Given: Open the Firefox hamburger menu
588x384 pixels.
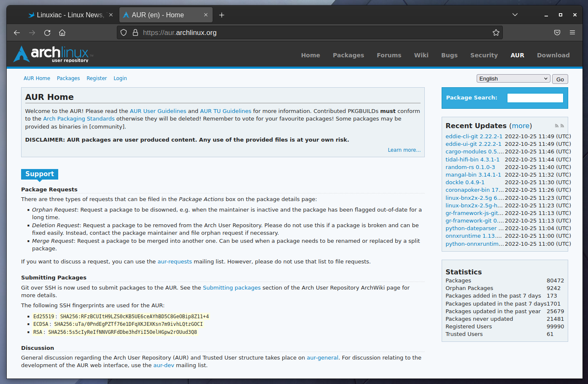Looking at the screenshot, I should click(572, 32).
